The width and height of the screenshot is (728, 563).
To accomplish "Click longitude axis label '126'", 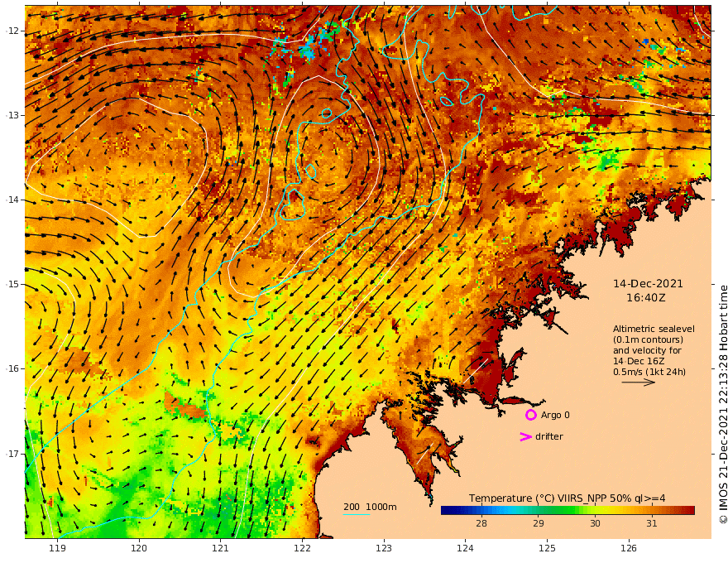I will 629,549.
